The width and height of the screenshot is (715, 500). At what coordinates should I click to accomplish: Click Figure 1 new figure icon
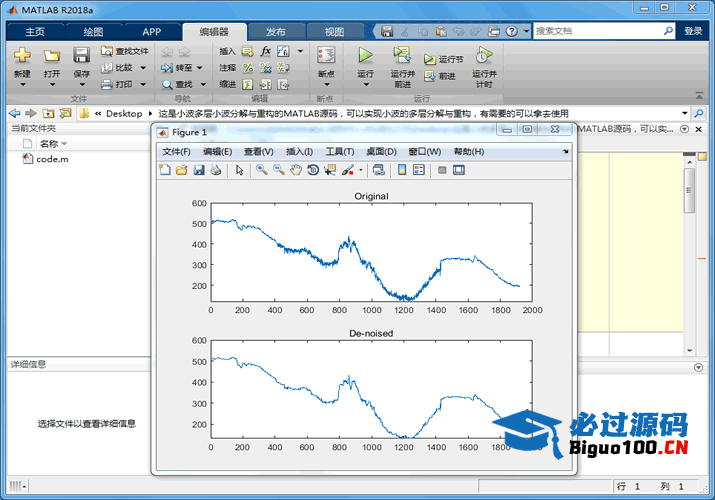point(165,170)
